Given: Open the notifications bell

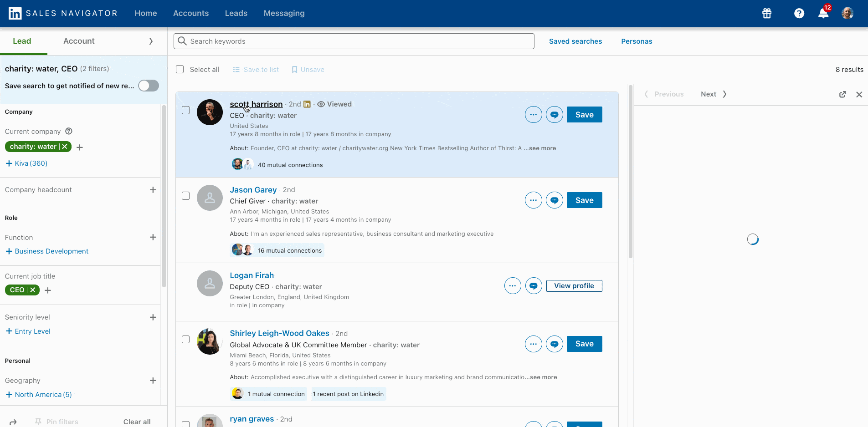Looking at the screenshot, I should (x=823, y=13).
